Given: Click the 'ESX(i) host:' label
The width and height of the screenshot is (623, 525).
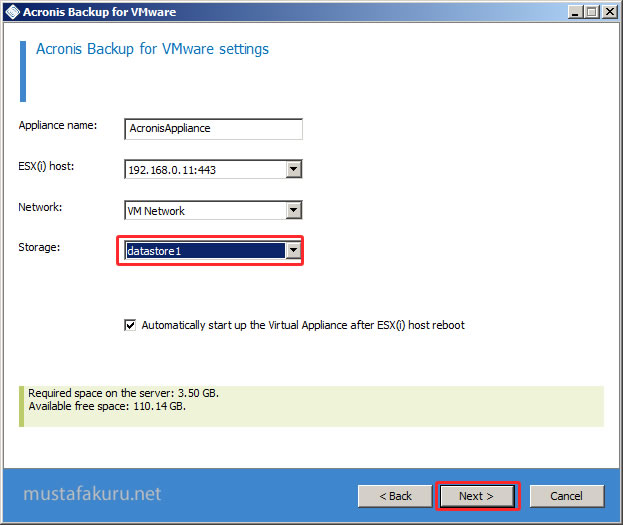Looking at the screenshot, I should (46, 166).
